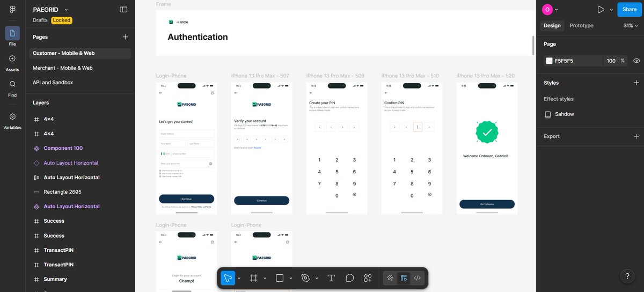
Task: Click the iPhone 13 Pro Max - 510 frame label
Action: (x=410, y=76)
